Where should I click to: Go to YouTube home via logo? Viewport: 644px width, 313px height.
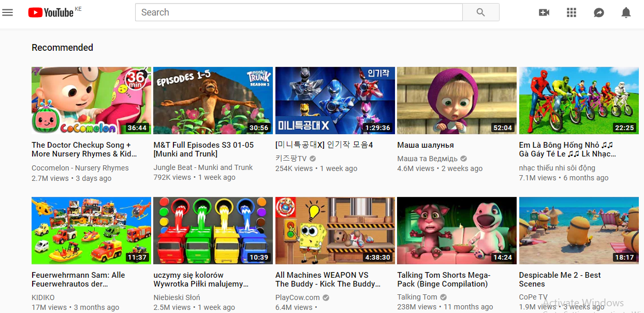(x=51, y=12)
